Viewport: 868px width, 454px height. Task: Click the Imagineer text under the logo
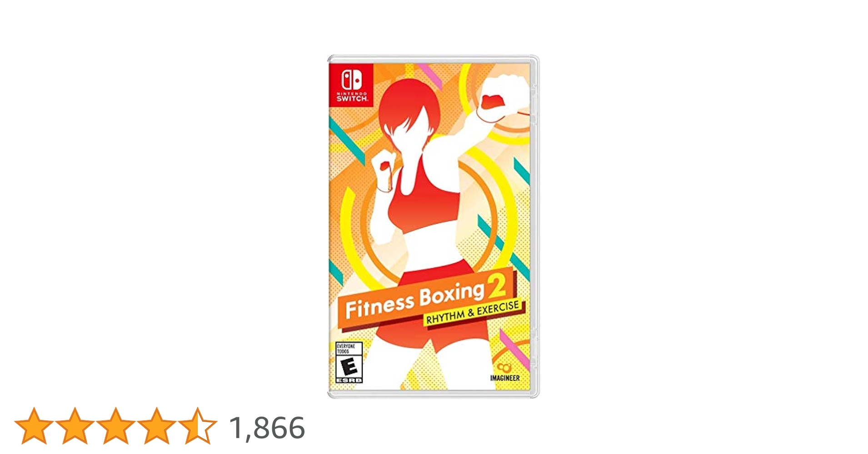click(504, 378)
